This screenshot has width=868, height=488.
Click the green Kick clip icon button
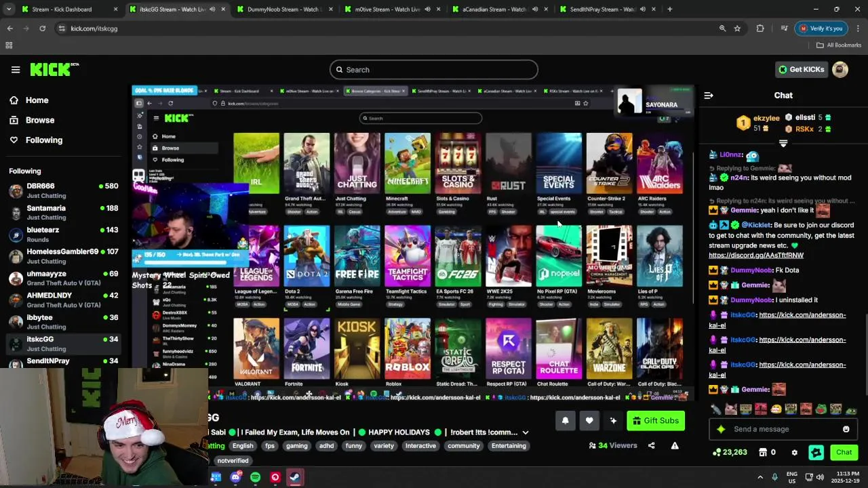pos(816,452)
